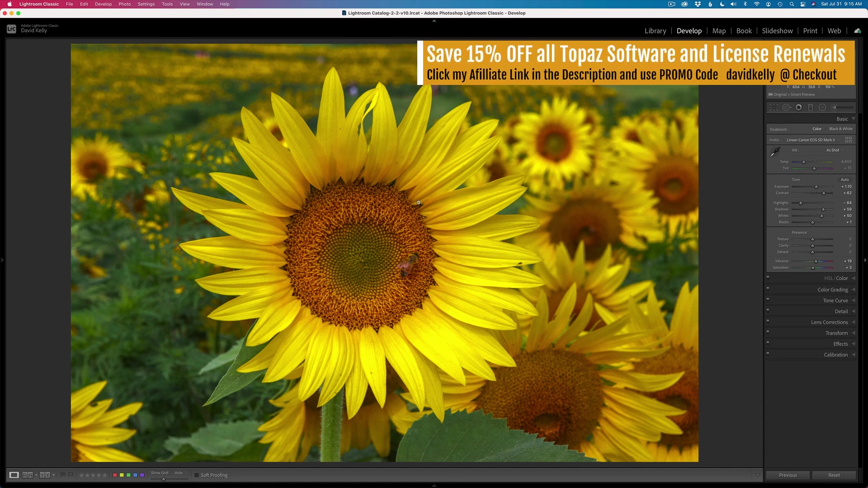This screenshot has width=868, height=488.
Task: Open the toolbar content dropdown arrow
Action: point(758,475)
